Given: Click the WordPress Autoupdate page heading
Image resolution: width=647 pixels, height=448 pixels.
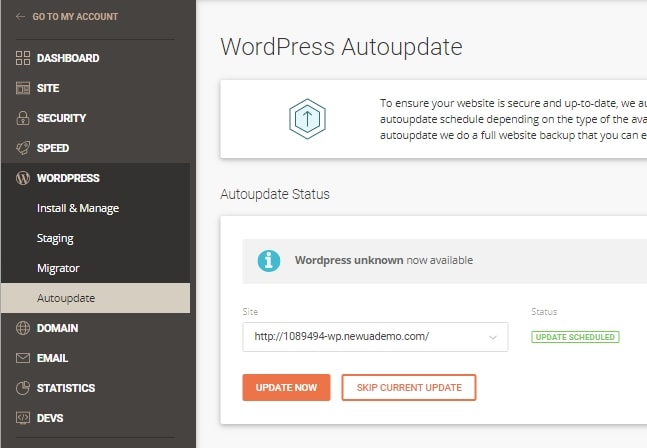Looking at the screenshot, I should pos(341,47).
